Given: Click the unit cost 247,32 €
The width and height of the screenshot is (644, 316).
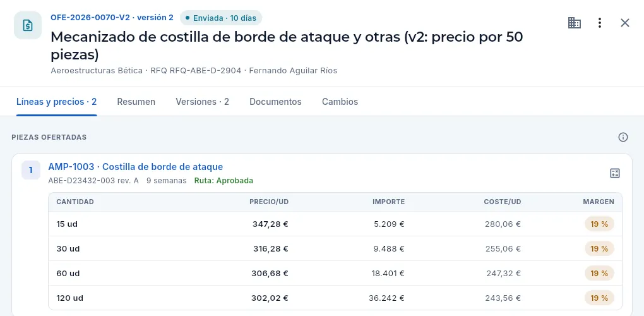Looking at the screenshot, I should [504, 274].
